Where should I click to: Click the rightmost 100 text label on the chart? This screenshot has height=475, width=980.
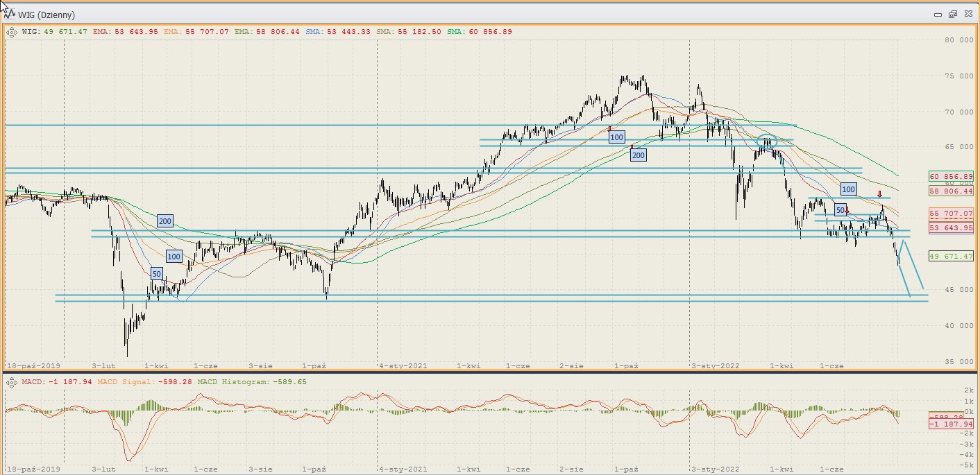click(848, 189)
